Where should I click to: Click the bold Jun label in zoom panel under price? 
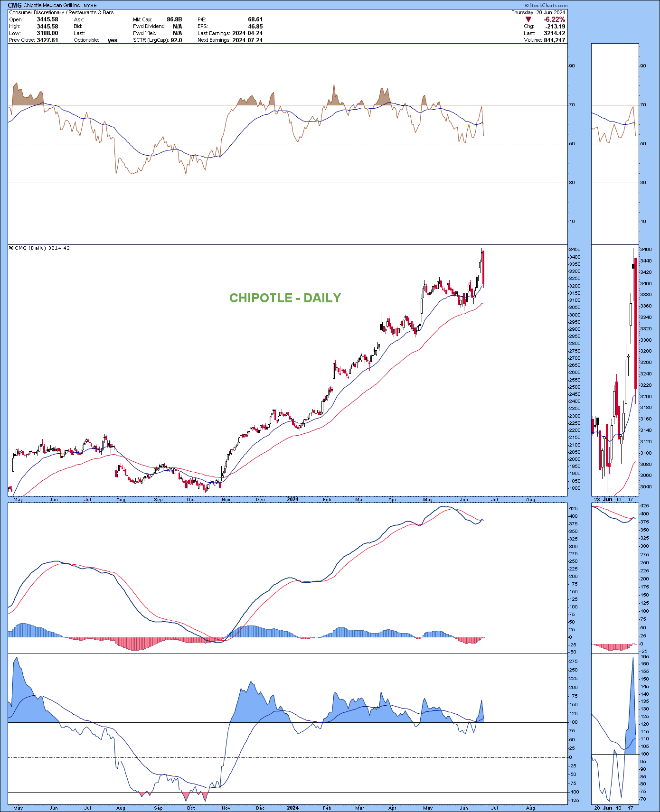tap(607, 500)
